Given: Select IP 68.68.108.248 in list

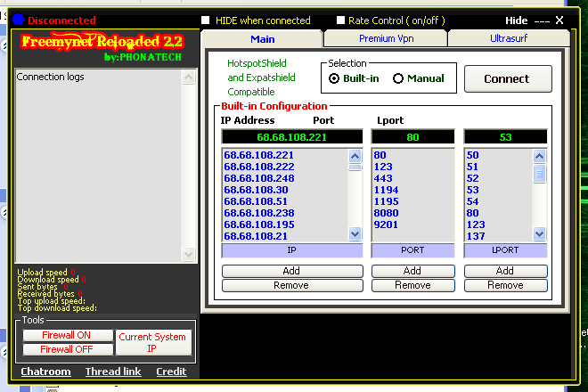Looking at the screenshot, I should [258, 178].
